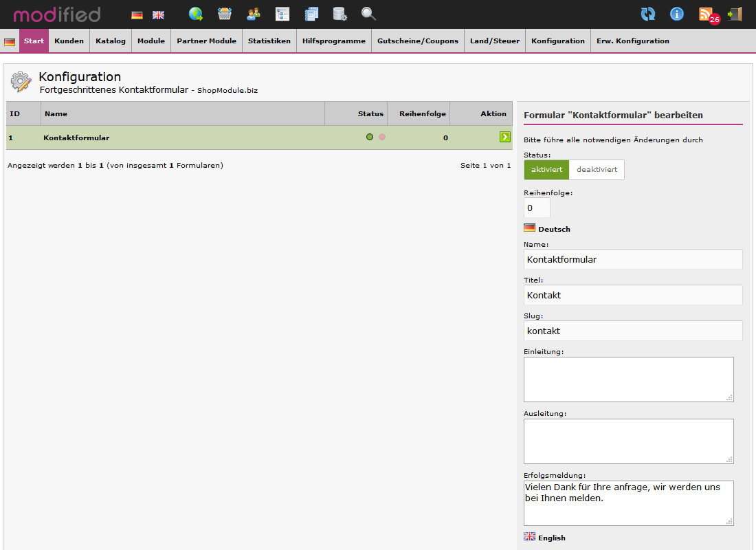756x550 pixels.
Task: Click the blue refresh arrows icon
Action: point(647,14)
